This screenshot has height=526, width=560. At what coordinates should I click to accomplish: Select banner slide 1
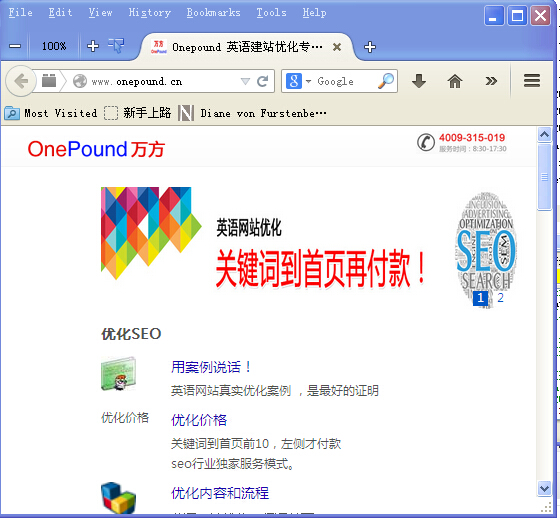coord(480,298)
